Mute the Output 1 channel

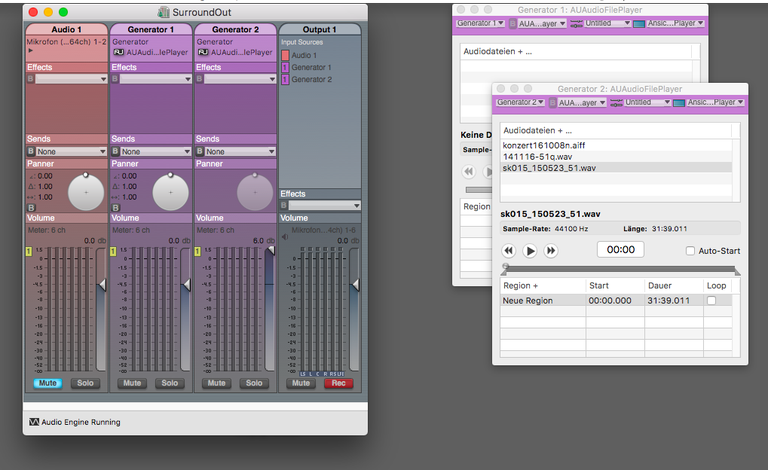coord(301,383)
